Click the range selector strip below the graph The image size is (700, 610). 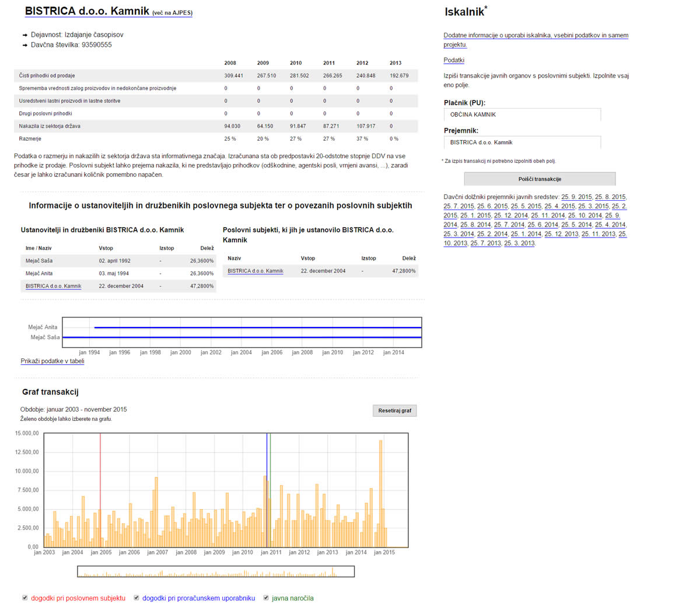coord(216,571)
